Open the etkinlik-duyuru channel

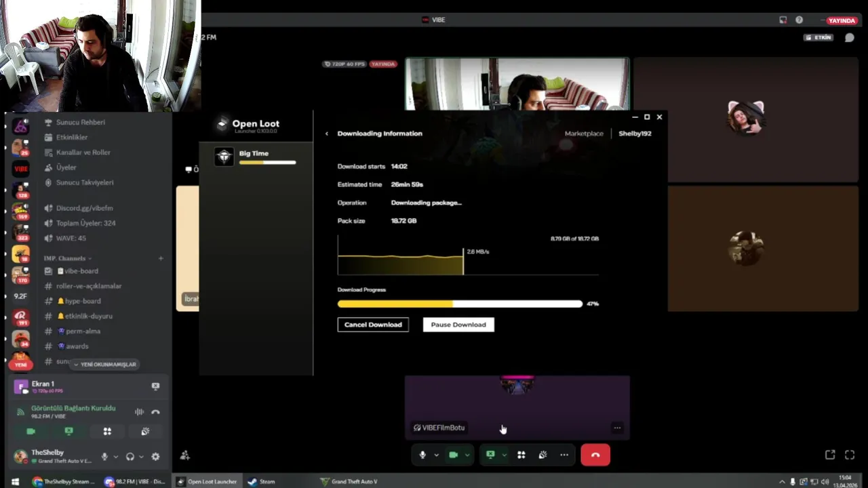point(88,316)
